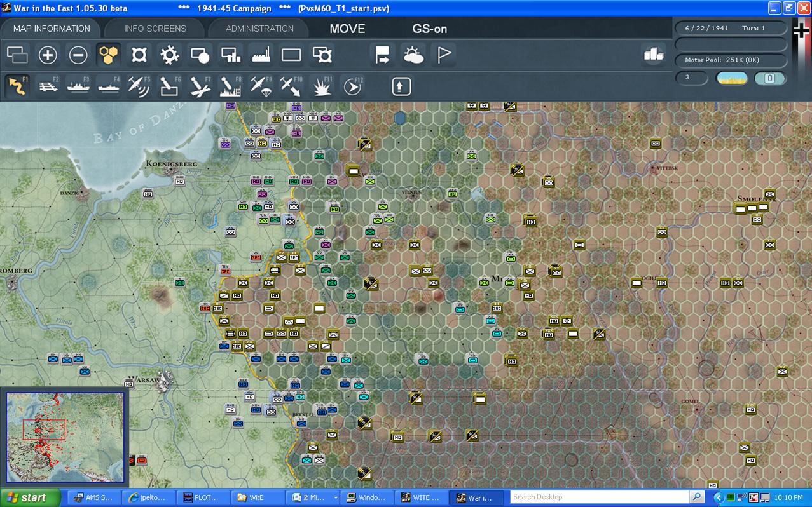Click the Windows start button
The height and width of the screenshot is (507, 812).
[31, 497]
